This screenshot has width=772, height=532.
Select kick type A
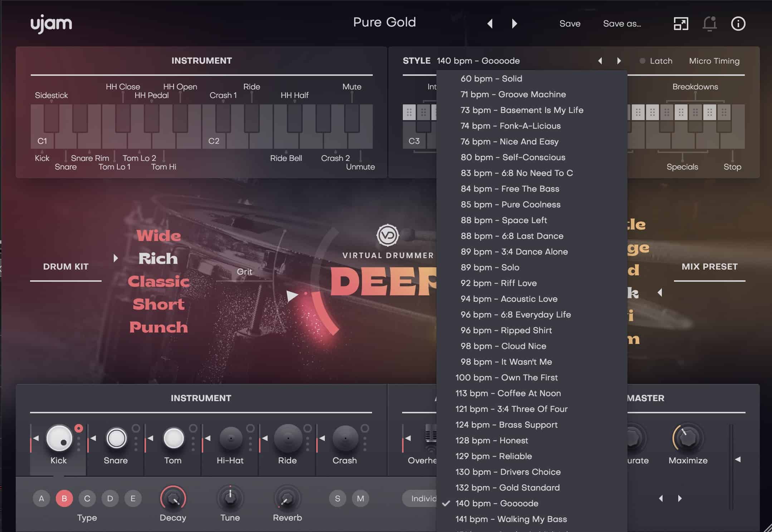click(x=41, y=498)
